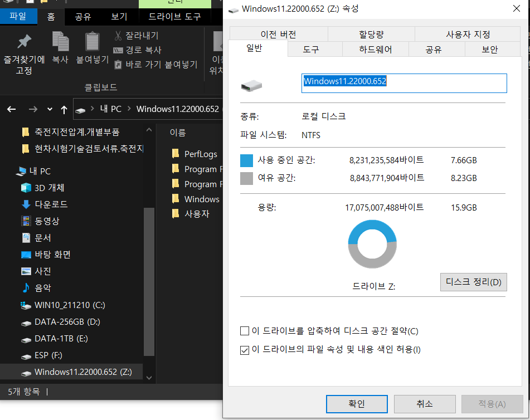The width and height of the screenshot is (530, 420).
Task: Click the 이름 column header
Action: click(x=178, y=133)
